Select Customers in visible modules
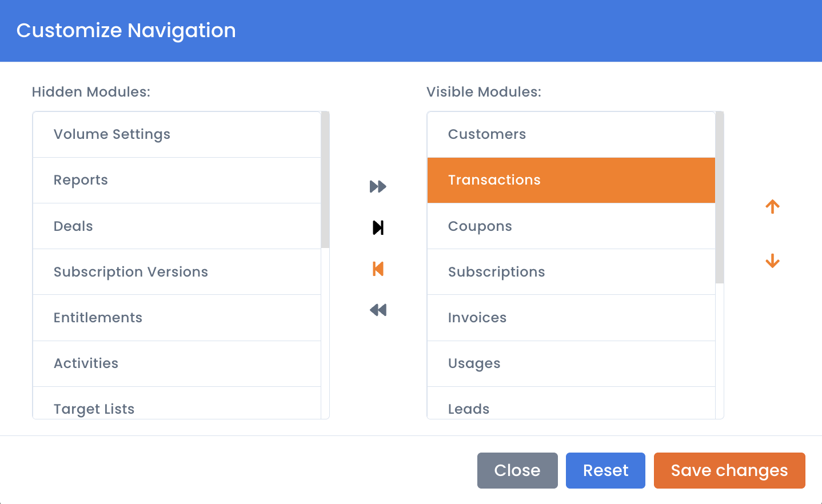This screenshot has height=504, width=822. point(571,134)
